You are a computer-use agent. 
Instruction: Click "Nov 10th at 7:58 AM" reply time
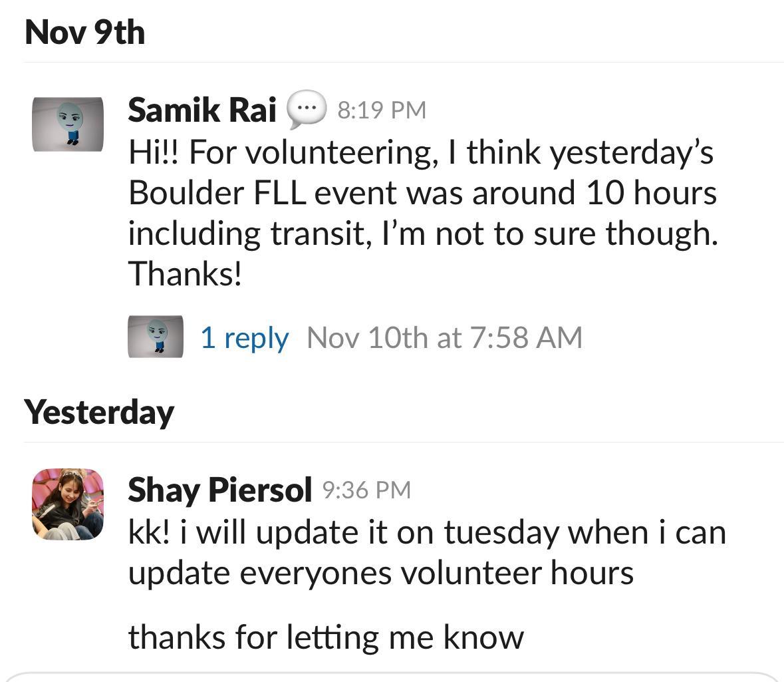pos(444,337)
